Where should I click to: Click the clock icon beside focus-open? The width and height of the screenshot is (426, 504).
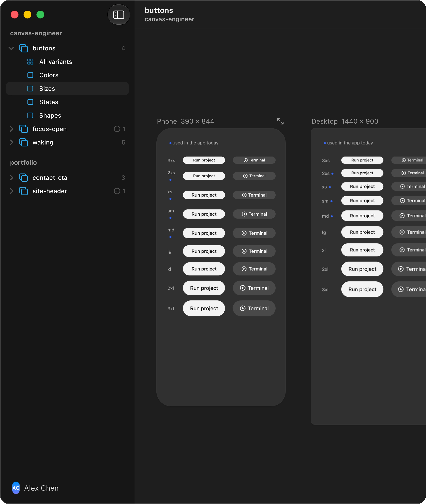pos(117,129)
